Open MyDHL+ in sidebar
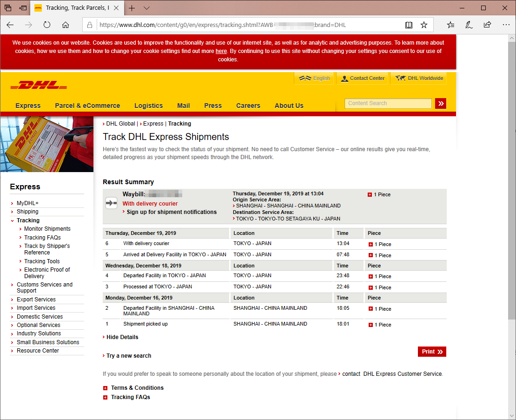The image size is (516, 420). tap(27, 203)
